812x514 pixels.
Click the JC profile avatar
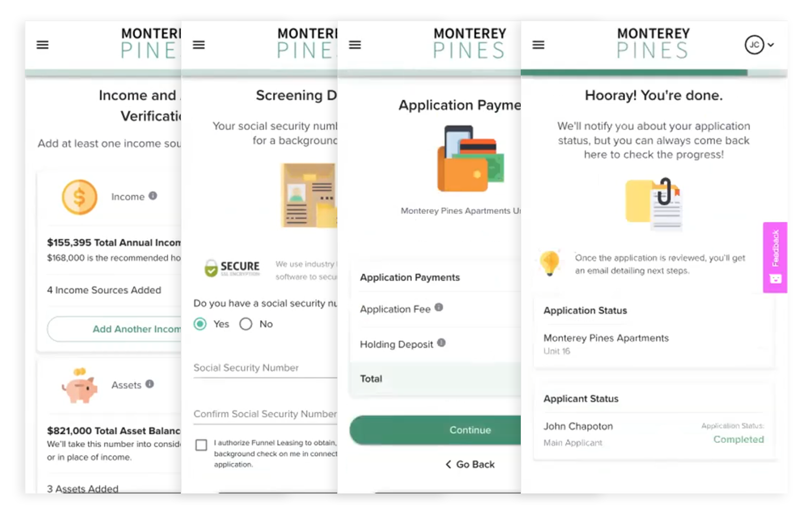click(x=755, y=44)
